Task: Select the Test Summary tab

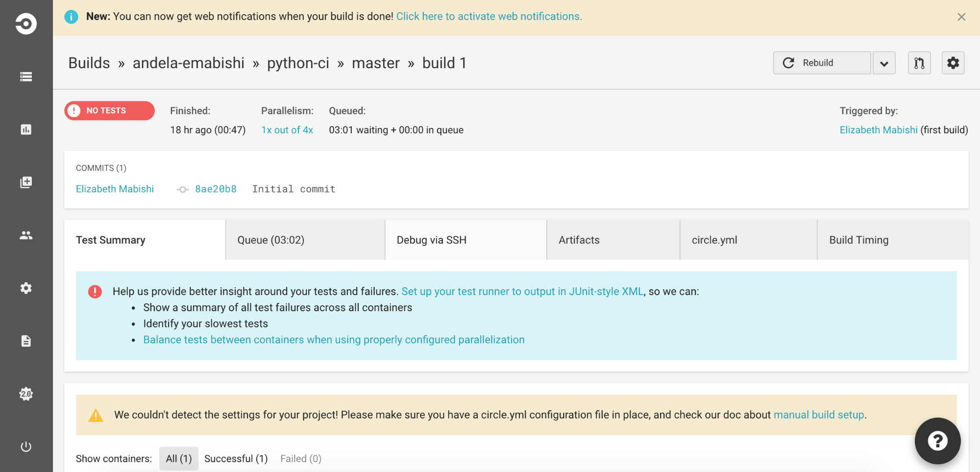Action: point(145,240)
